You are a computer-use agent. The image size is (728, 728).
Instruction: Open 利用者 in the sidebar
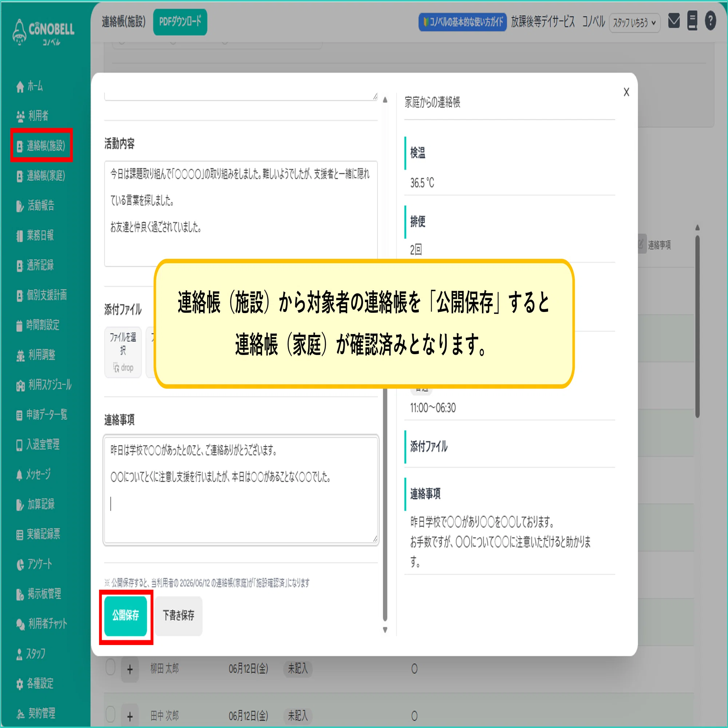[x=32, y=116]
